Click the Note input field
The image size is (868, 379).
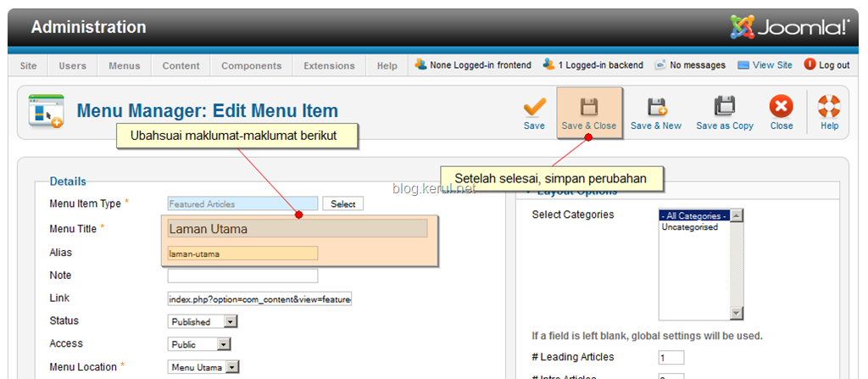point(243,276)
